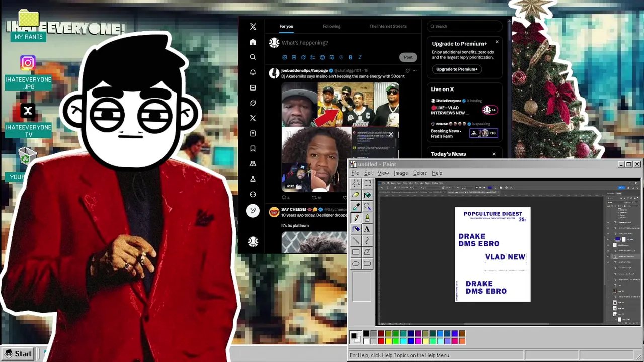Close the video overlay X on post

tap(391, 134)
